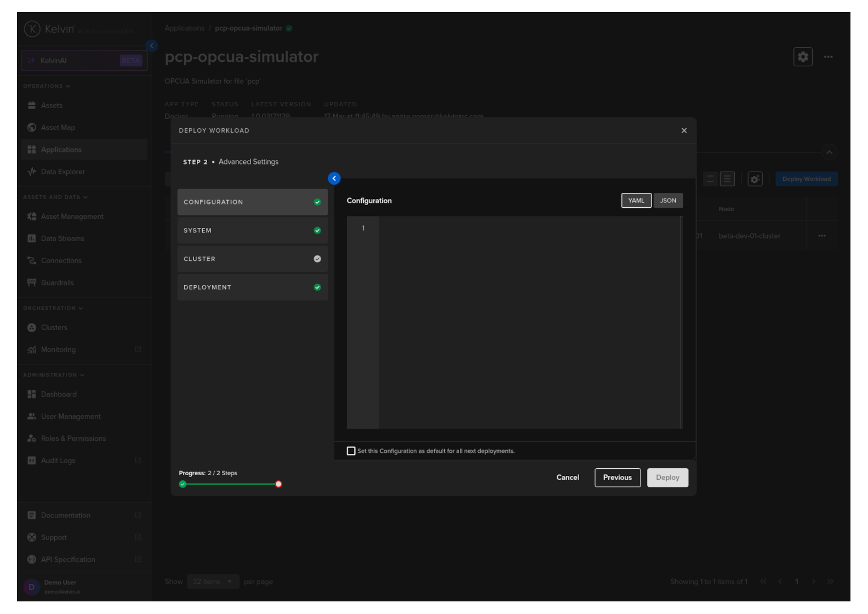Open Data Explorer from sidebar icon
This screenshot has width=868, height=614.
coord(32,172)
